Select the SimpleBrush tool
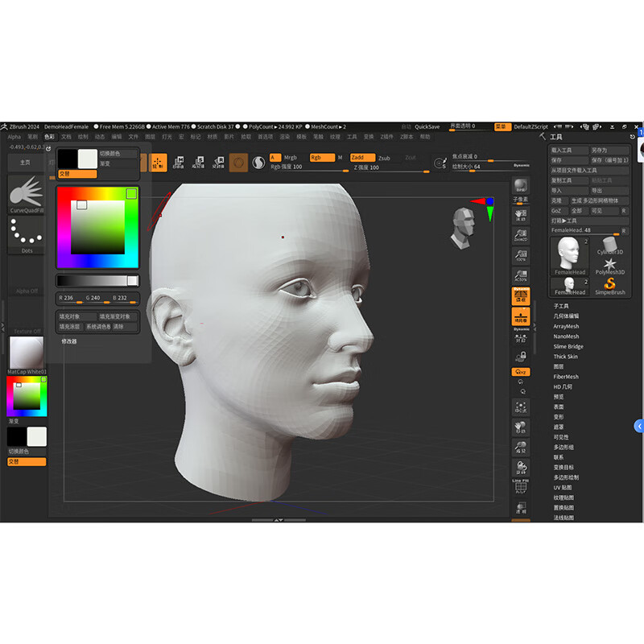Viewport: 644px width, 644px height. click(x=609, y=283)
